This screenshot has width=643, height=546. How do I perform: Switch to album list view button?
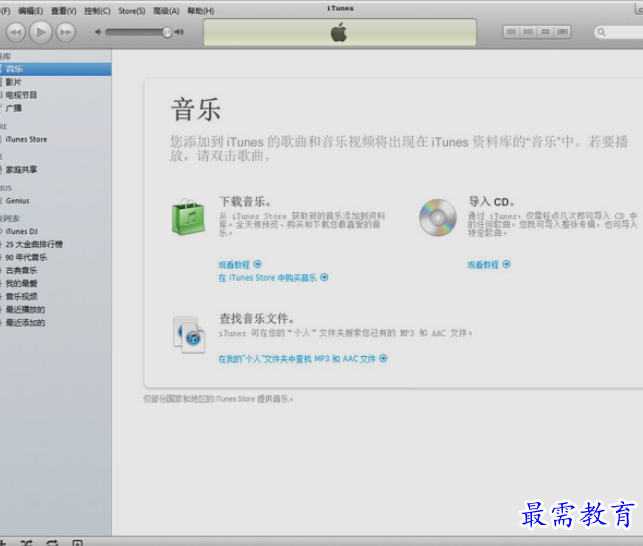pyautogui.click(x=528, y=32)
